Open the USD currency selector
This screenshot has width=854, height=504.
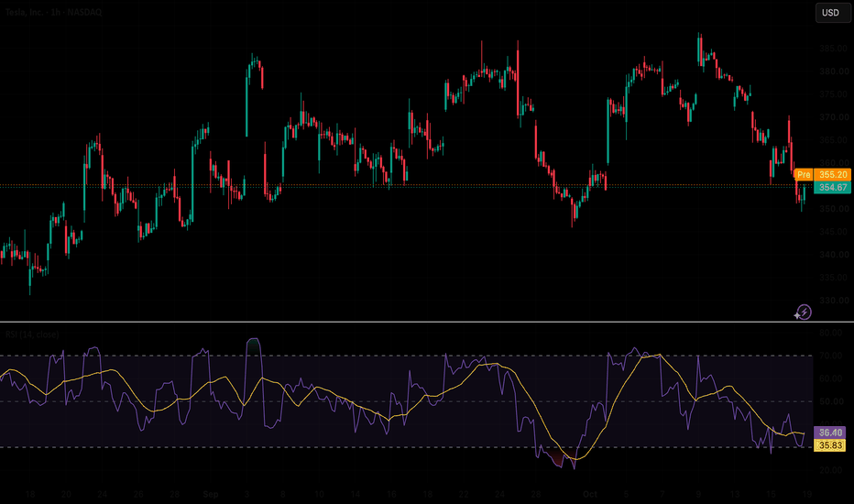point(833,13)
